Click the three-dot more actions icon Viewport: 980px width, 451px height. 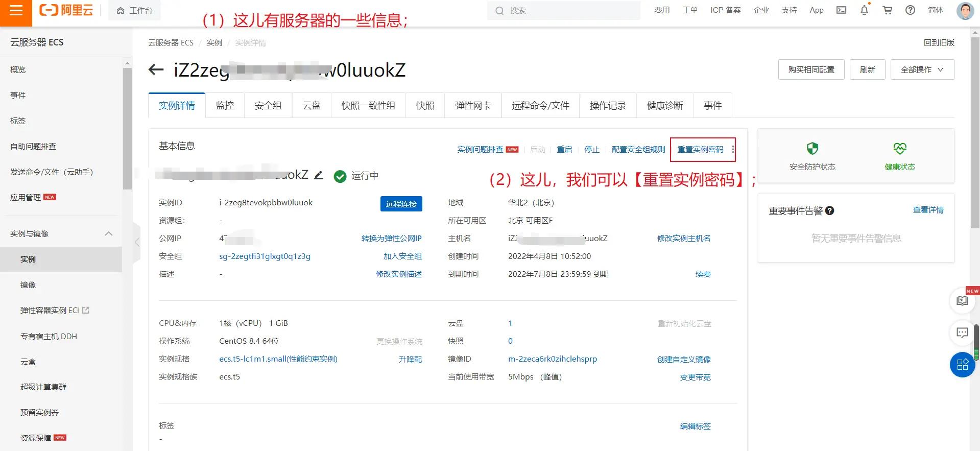click(x=733, y=150)
